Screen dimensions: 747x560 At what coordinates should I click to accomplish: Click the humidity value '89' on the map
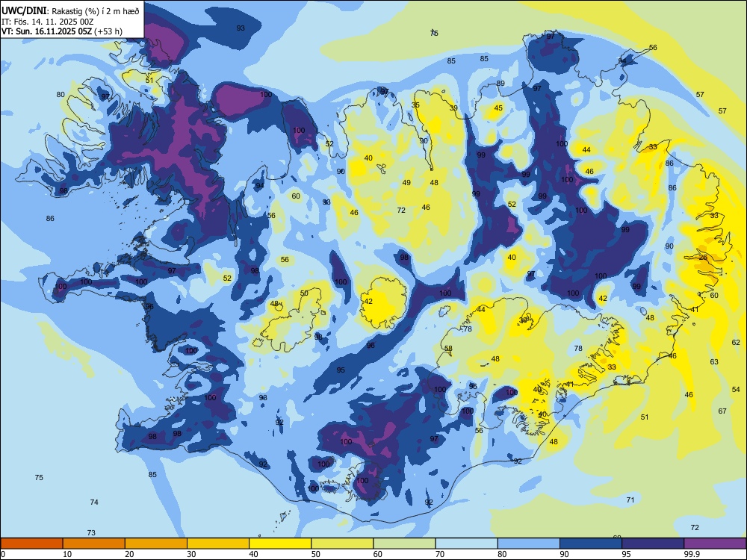coord(500,84)
